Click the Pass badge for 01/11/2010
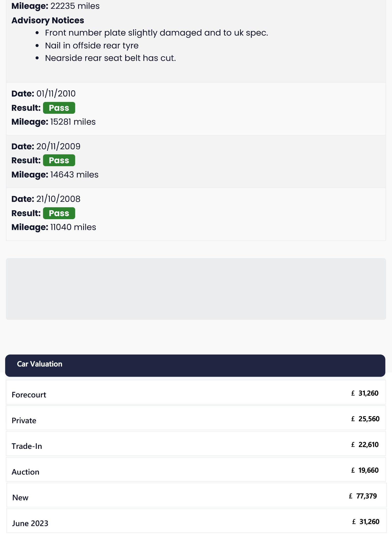The width and height of the screenshot is (392, 555). (59, 108)
